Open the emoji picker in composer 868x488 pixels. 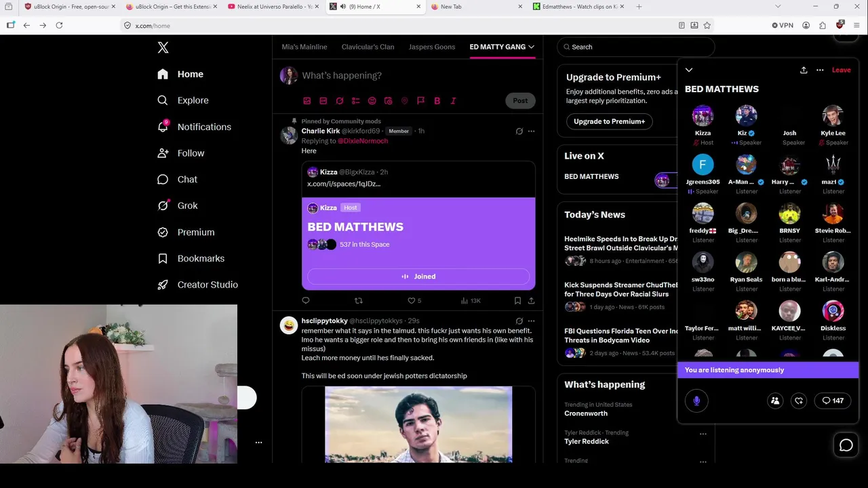point(372,101)
